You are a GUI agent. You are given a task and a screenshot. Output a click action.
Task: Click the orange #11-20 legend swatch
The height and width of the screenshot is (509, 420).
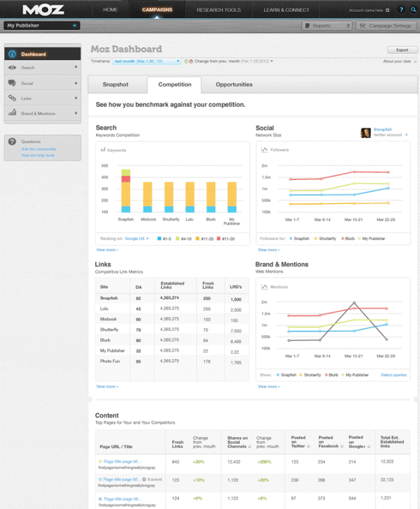pos(197,239)
